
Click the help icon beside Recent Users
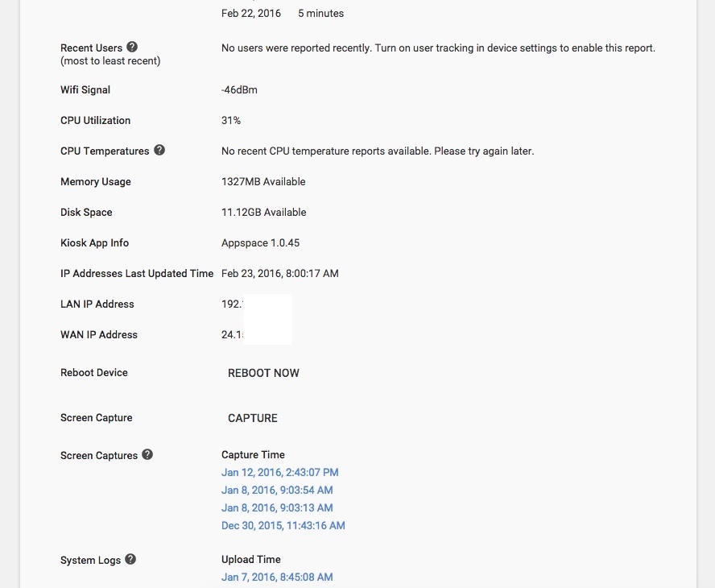coord(132,48)
